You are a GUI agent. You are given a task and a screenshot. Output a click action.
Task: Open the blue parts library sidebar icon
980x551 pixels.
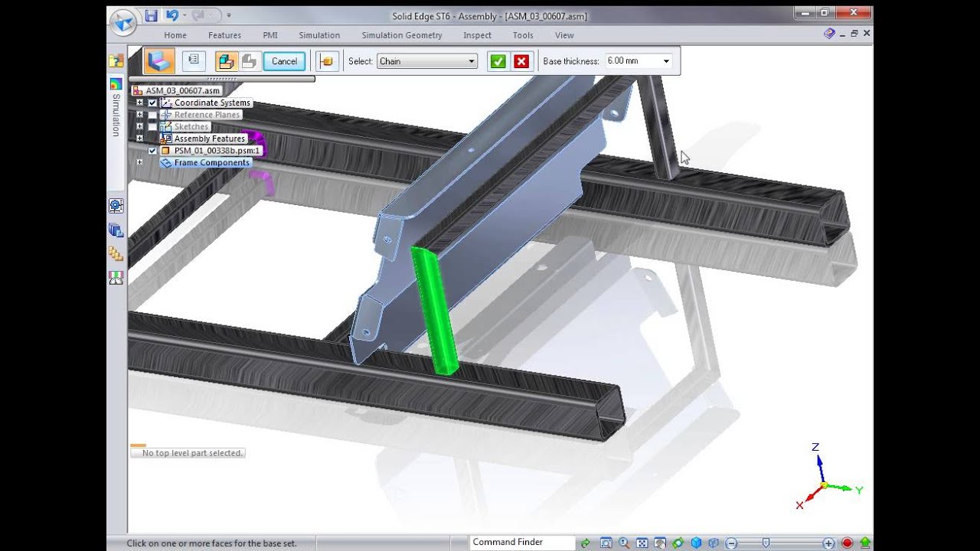(116, 230)
